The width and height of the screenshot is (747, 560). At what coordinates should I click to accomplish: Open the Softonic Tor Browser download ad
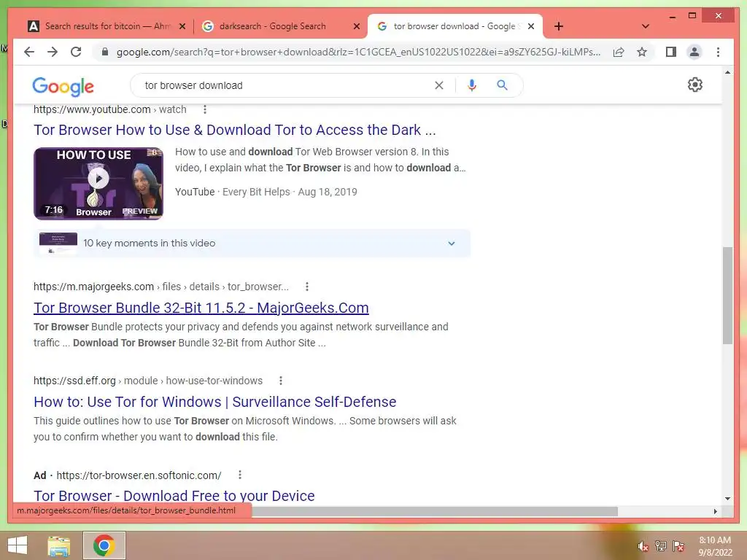[x=174, y=496]
